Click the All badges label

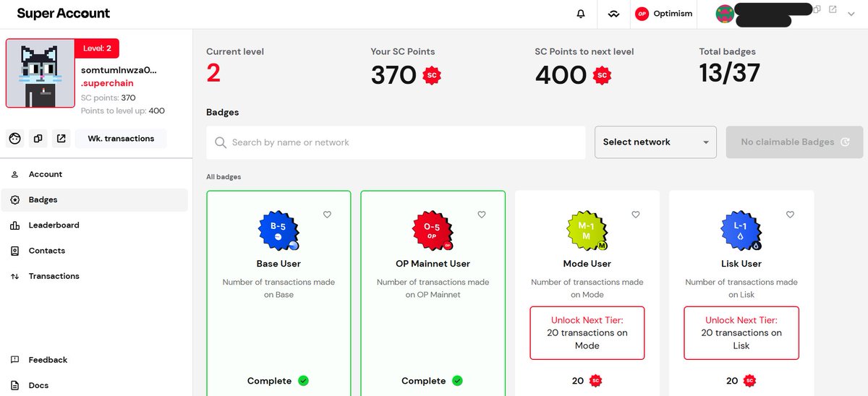coord(224,177)
